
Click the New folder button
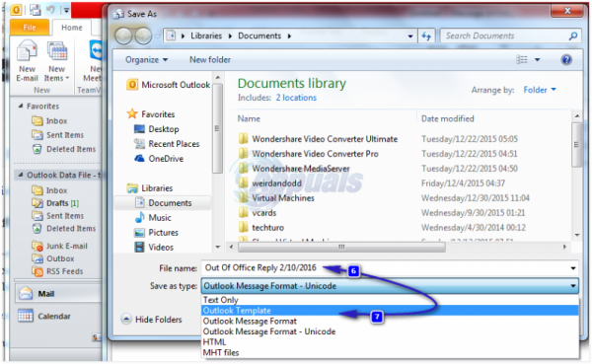pos(210,59)
